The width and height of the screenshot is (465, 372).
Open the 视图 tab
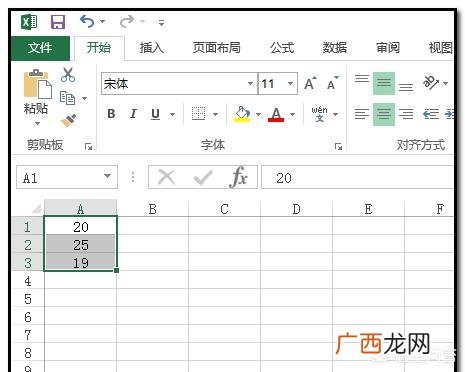[440, 48]
